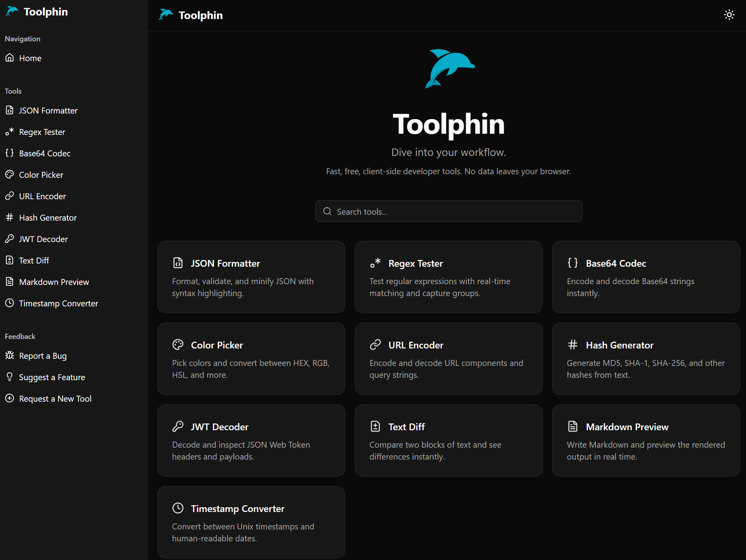Open the Base64 Codec via its curly-braces icon
This screenshot has height=560, width=746.
(x=10, y=153)
